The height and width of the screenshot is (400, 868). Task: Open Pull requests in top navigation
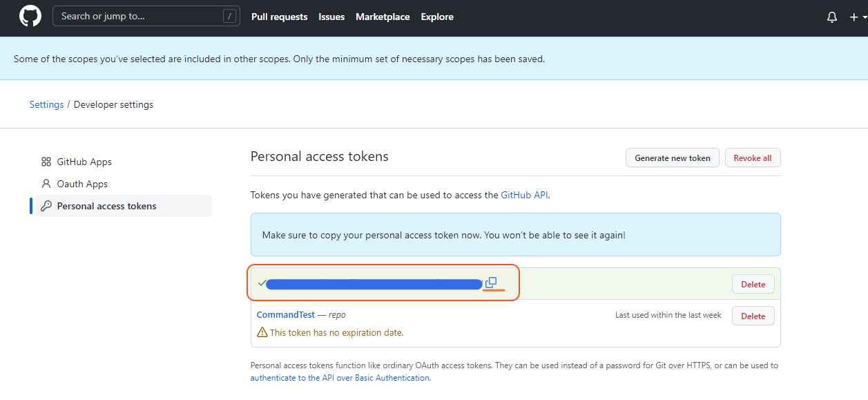click(x=279, y=17)
